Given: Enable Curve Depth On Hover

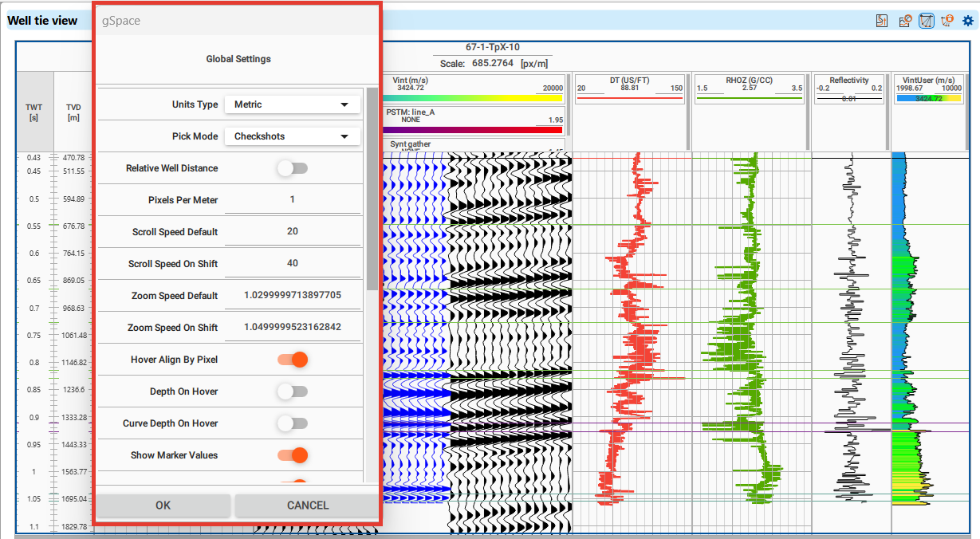Looking at the screenshot, I should tap(293, 423).
